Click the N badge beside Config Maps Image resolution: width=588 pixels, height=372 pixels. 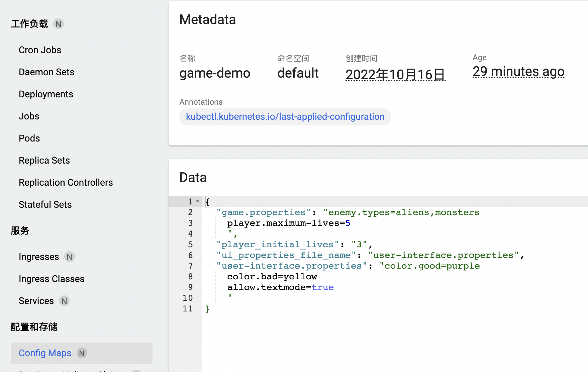82,353
